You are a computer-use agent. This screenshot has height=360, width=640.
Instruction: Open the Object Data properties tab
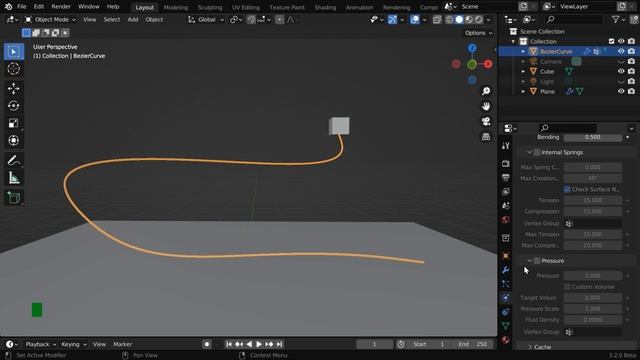point(506,326)
